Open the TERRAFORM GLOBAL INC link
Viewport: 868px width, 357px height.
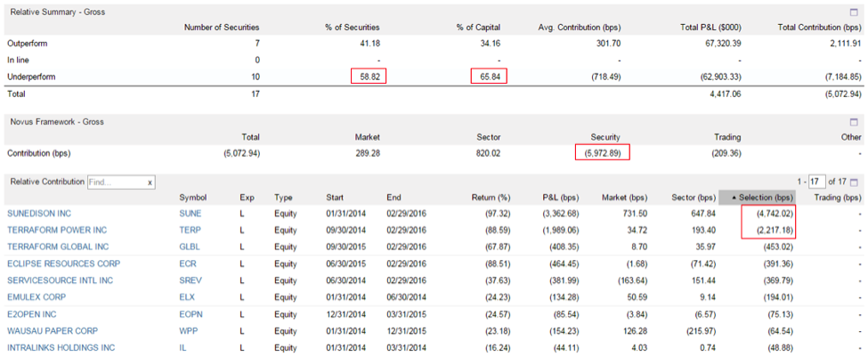[x=58, y=247]
